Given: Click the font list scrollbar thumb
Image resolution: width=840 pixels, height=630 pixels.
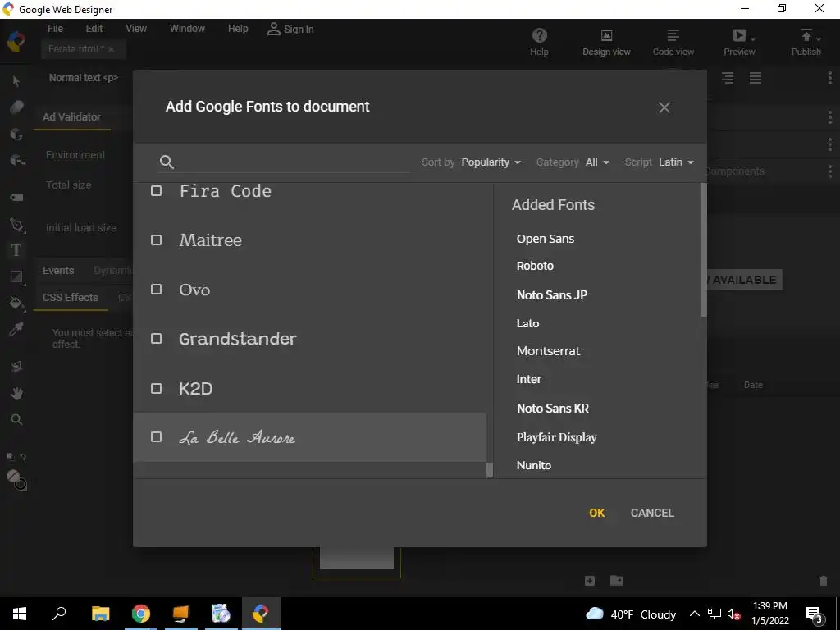Looking at the screenshot, I should [489, 469].
